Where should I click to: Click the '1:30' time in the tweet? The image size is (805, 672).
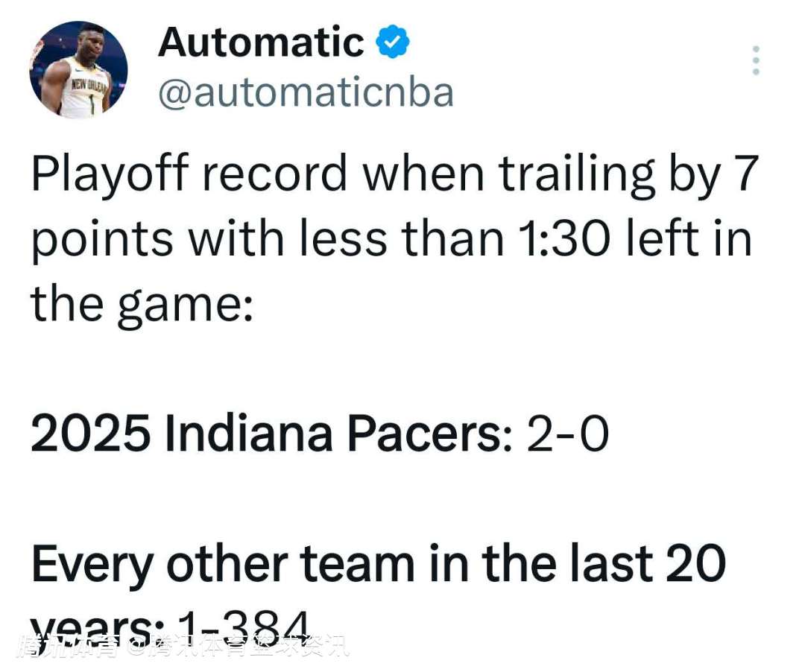tap(565, 239)
